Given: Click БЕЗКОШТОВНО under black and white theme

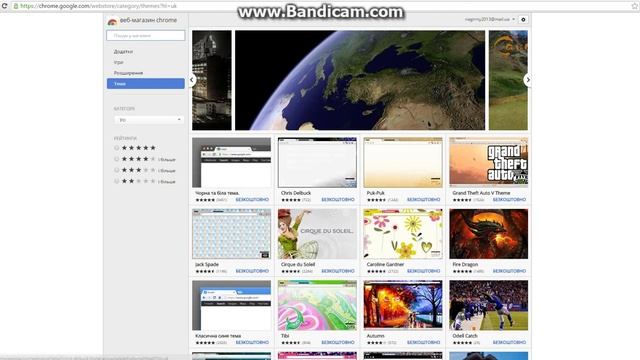Looking at the screenshot, I should click(252, 200).
